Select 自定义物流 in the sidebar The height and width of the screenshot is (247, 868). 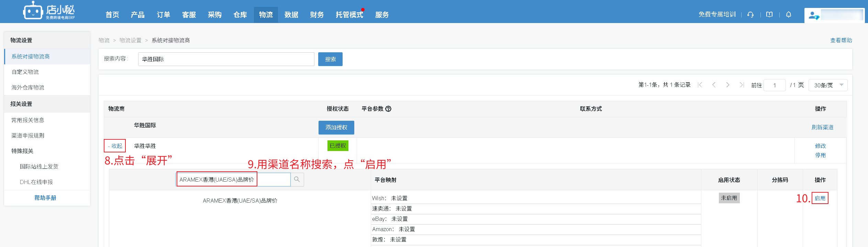25,72
